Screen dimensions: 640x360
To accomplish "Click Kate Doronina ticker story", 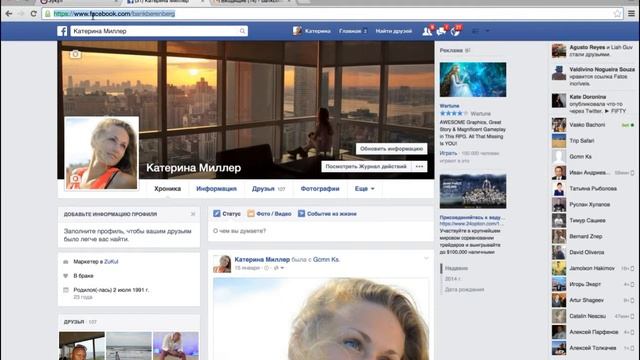I will pyautogui.click(x=593, y=104).
